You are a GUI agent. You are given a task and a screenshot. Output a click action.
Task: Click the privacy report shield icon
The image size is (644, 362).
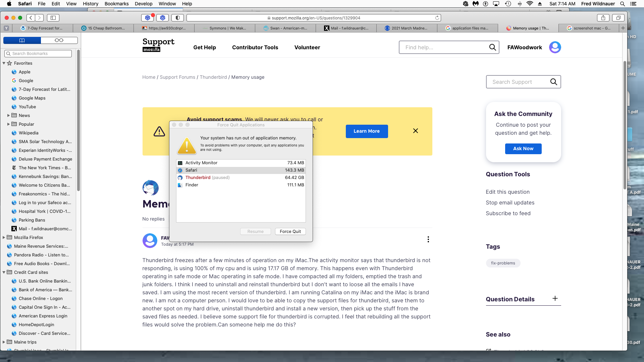pyautogui.click(x=178, y=18)
